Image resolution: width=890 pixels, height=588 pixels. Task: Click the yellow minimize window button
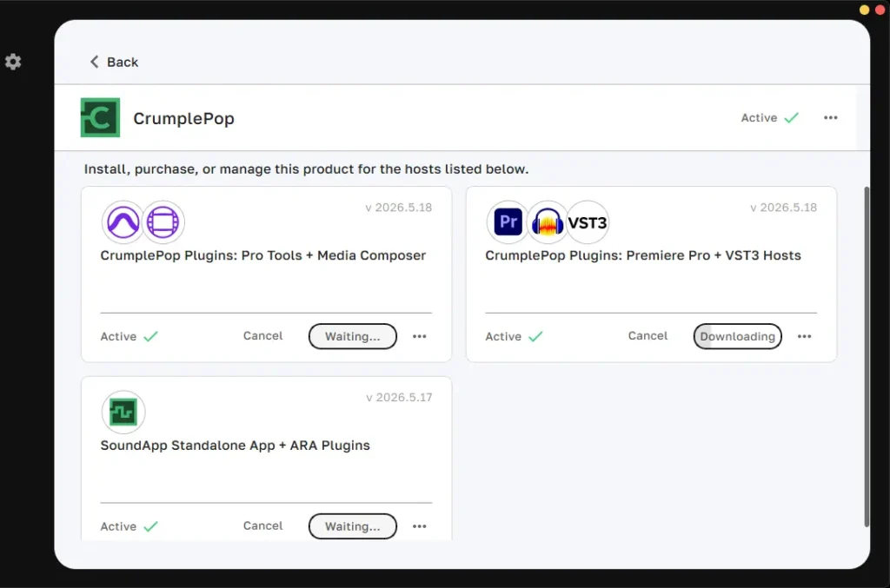click(x=864, y=10)
